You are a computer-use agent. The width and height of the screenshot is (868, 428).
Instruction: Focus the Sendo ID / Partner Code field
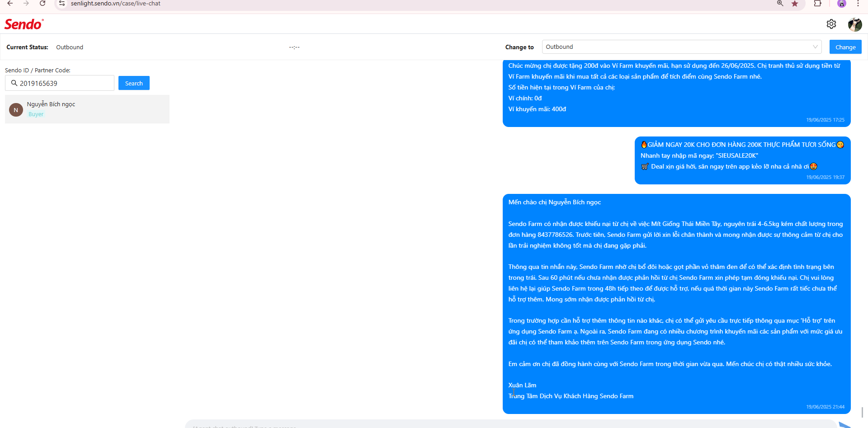60,83
